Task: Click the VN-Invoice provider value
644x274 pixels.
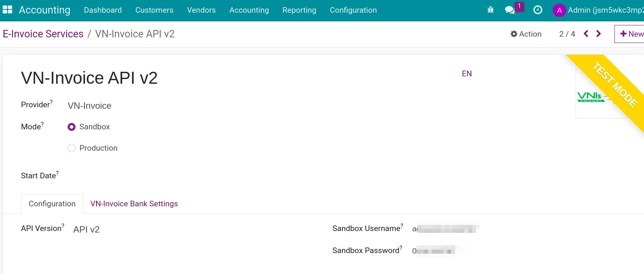Action: coord(89,106)
